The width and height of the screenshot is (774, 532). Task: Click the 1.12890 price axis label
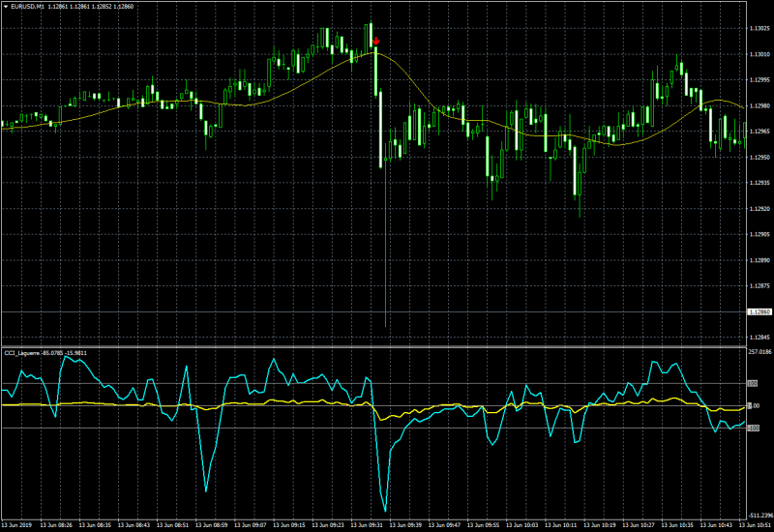click(759, 260)
